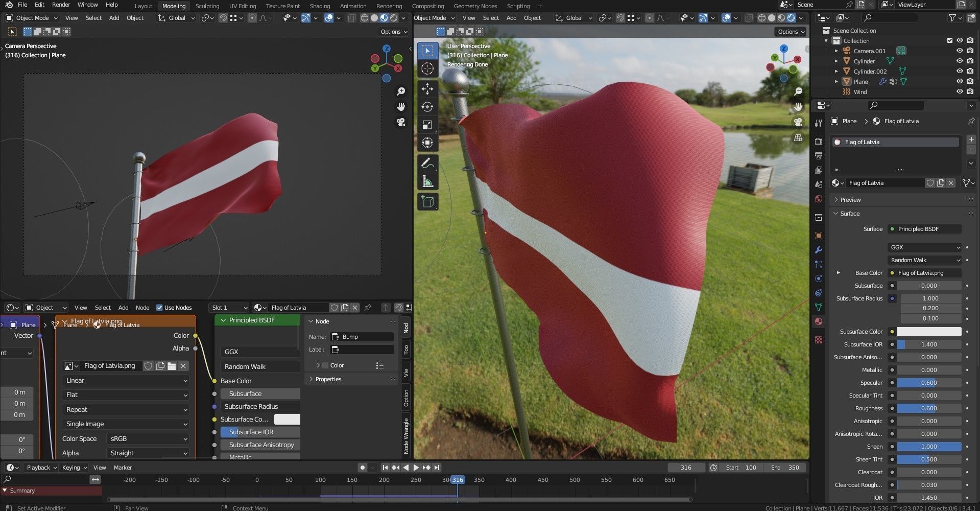Add new material slot with plus button
Image resolution: width=980 pixels, height=511 pixels.
[x=971, y=139]
